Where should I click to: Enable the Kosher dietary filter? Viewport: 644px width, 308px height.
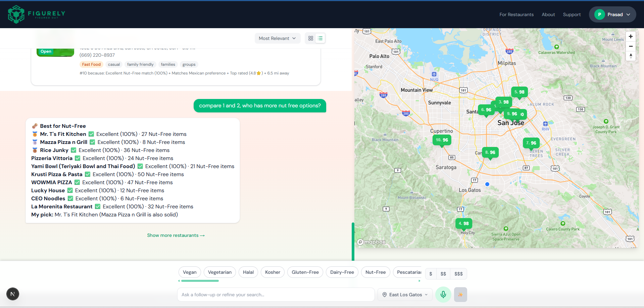272,272
